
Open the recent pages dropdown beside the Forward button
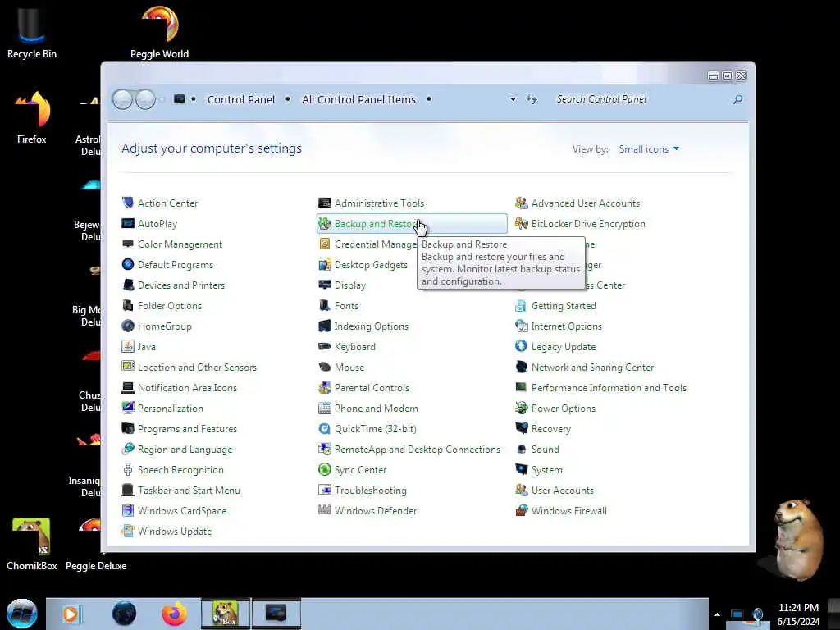(x=162, y=99)
